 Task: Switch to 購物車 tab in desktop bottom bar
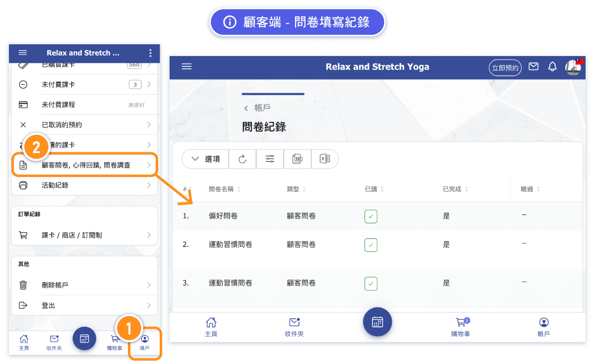pyautogui.click(x=461, y=327)
